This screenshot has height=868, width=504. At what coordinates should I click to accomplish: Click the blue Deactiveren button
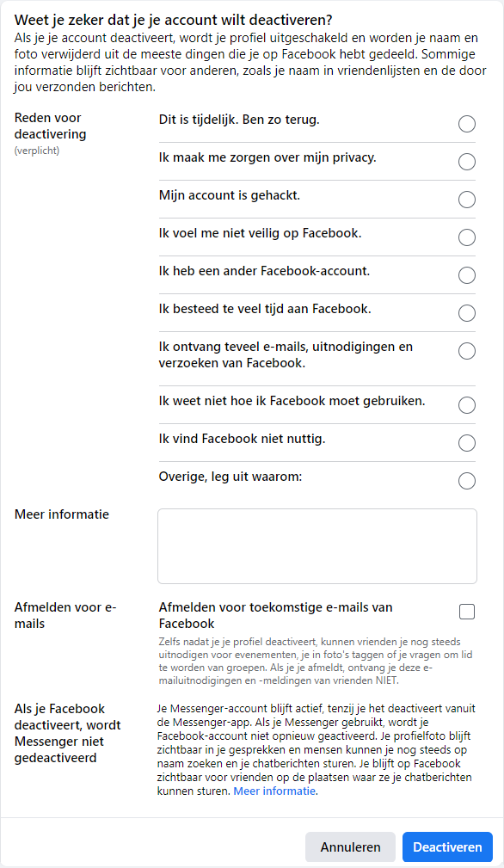pos(447,847)
